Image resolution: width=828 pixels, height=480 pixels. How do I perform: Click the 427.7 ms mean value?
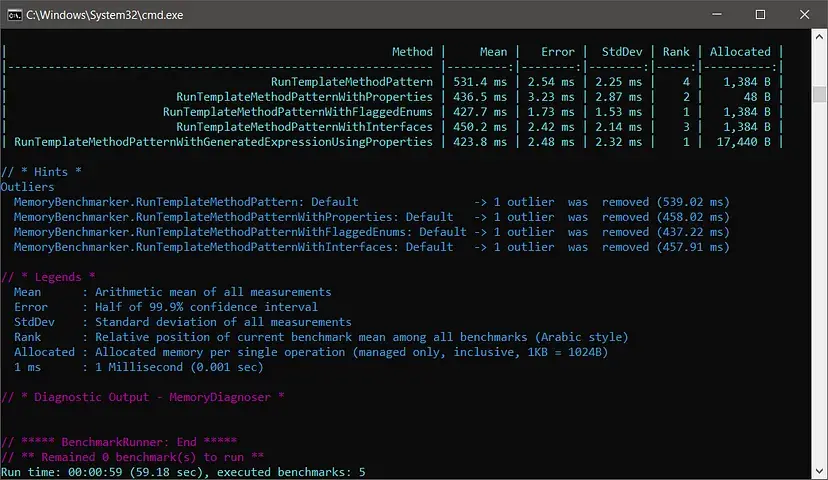(x=479, y=112)
